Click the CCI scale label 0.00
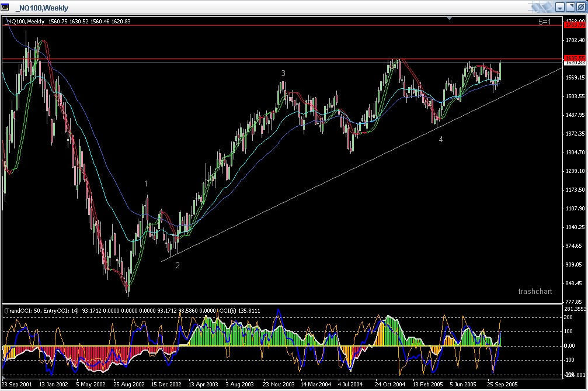The width and height of the screenshot is (588, 391). click(x=570, y=345)
